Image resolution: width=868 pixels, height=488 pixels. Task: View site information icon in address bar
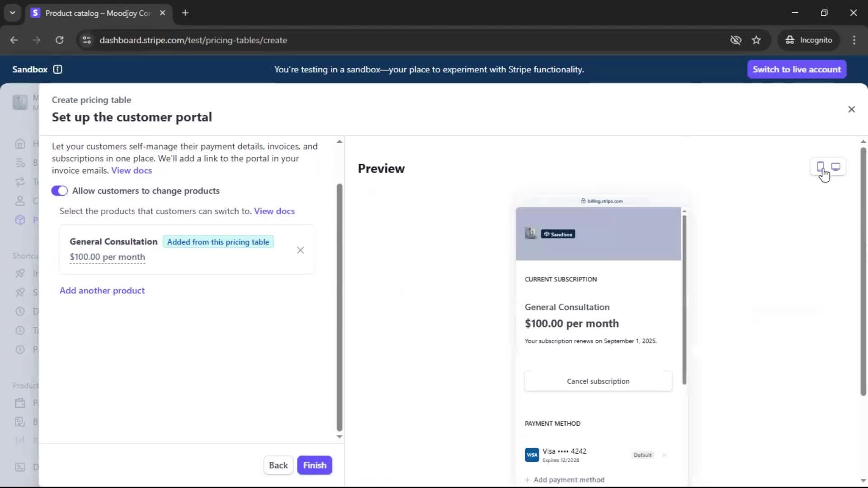[86, 40]
